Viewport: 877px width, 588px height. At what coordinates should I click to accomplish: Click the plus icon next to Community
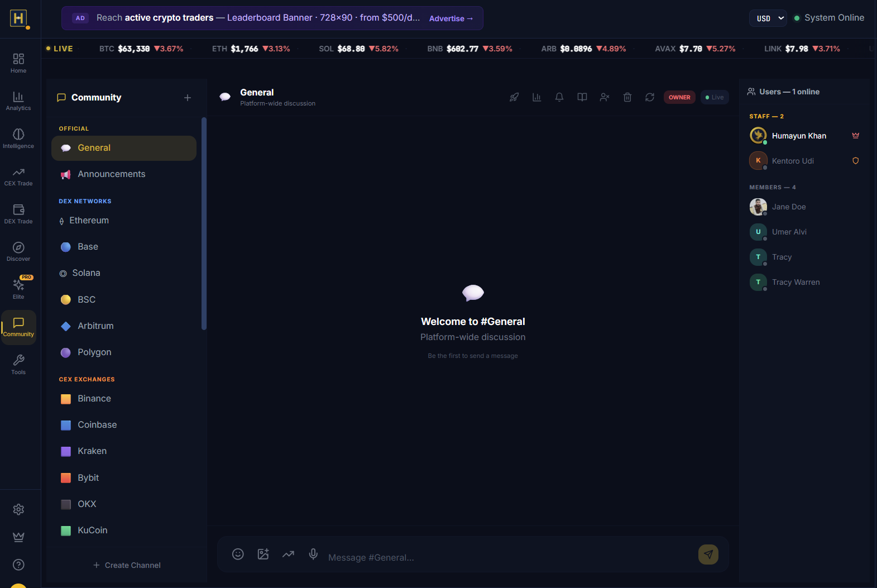tap(188, 98)
